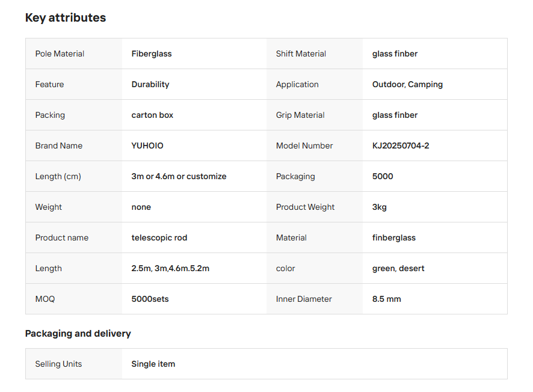
Task: Click the Grip Material label
Action: [x=300, y=115]
